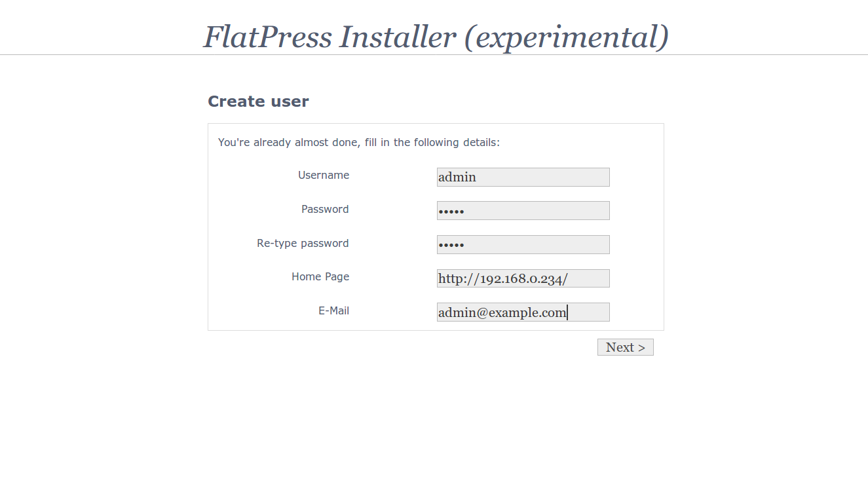This screenshot has height=503, width=868.
Task: Click the "admin" text in Username field
Action: 457,177
